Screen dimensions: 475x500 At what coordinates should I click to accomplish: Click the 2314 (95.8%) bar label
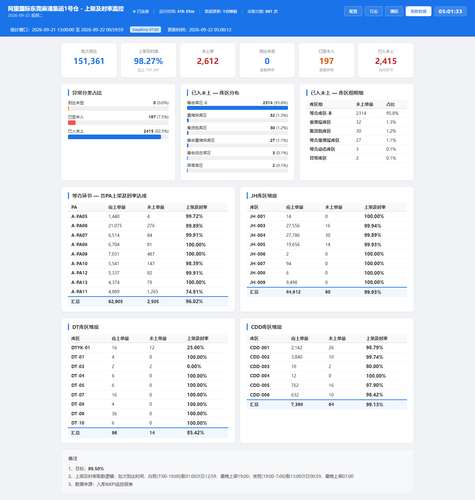[275, 103]
